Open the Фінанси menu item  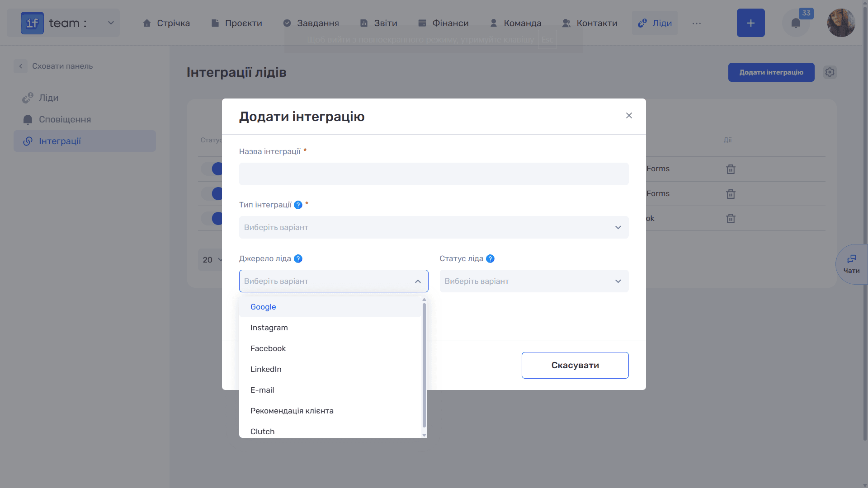click(x=443, y=23)
